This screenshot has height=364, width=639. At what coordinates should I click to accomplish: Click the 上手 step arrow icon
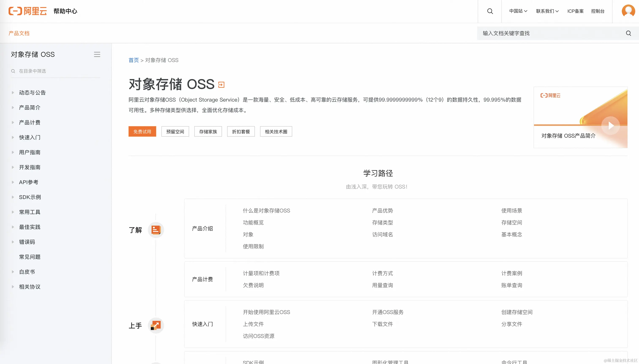coord(156,325)
